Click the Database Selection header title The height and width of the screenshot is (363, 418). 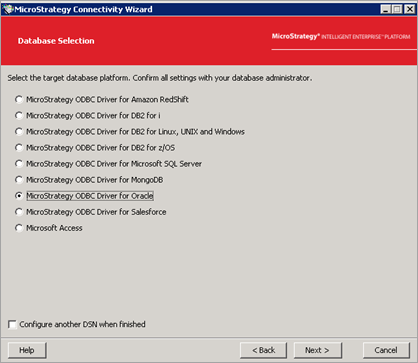[56, 41]
